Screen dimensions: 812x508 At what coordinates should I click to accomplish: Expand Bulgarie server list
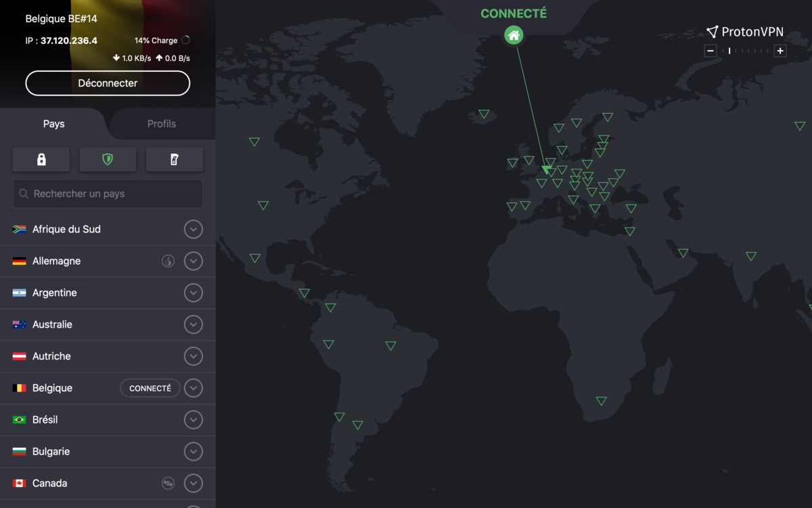pos(194,452)
